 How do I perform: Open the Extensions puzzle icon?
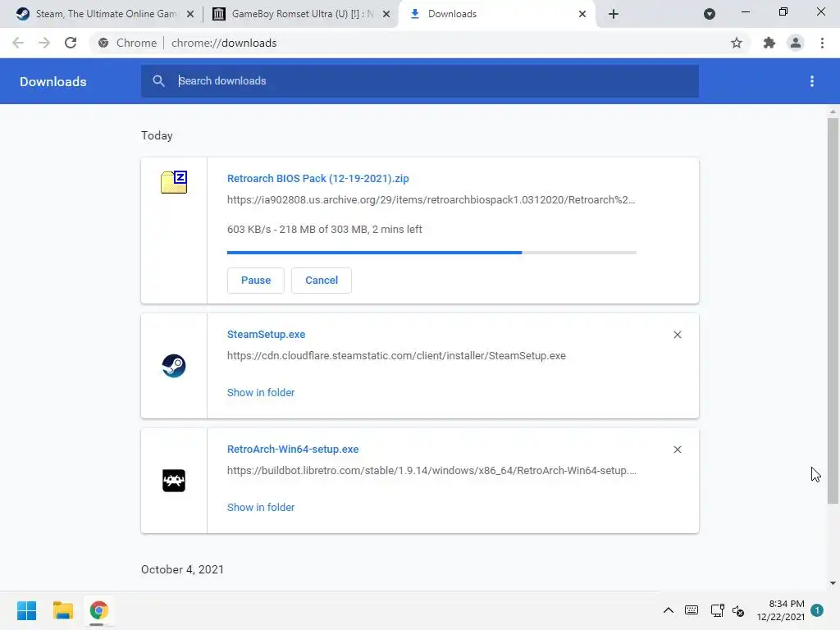point(769,43)
